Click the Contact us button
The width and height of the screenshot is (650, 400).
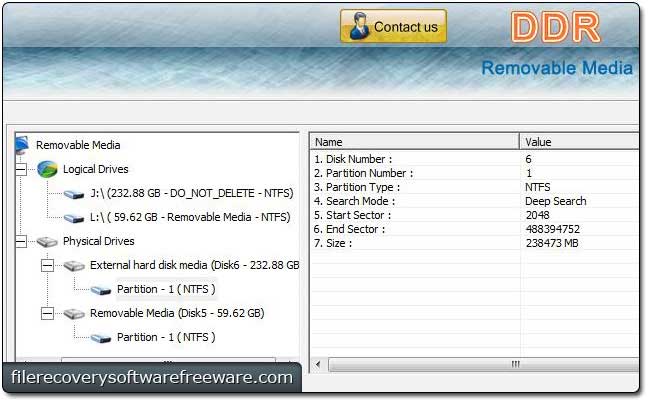(393, 27)
